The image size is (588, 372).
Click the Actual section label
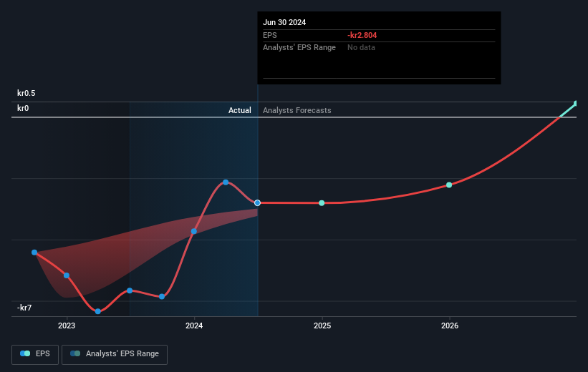coord(240,110)
